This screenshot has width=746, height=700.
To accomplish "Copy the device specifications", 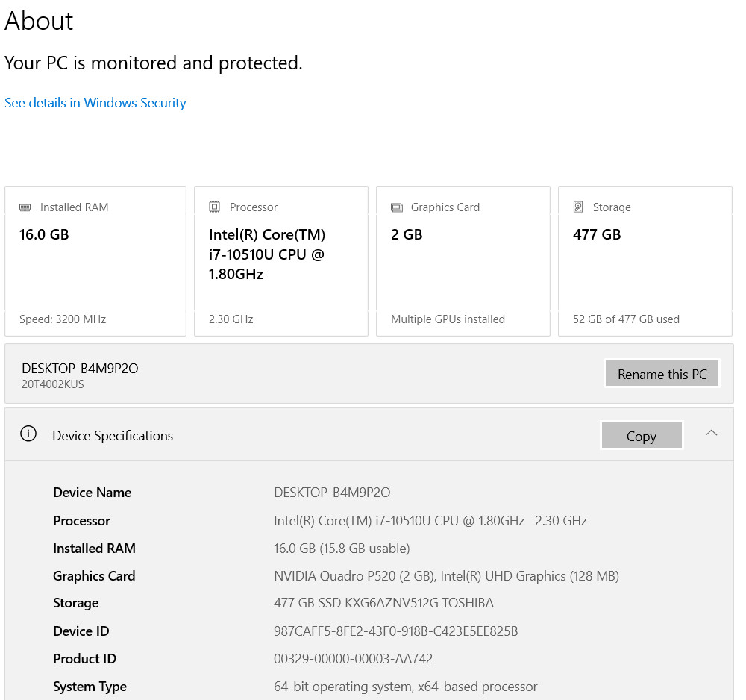I will point(642,436).
